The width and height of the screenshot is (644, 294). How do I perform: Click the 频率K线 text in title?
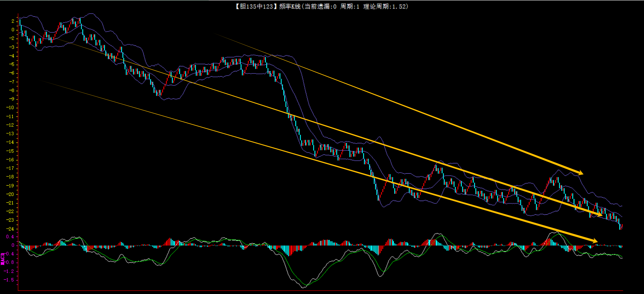(290, 6)
